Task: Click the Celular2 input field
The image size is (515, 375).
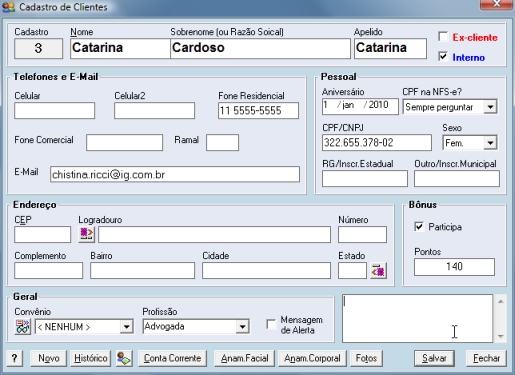Action: pyautogui.click(x=154, y=111)
